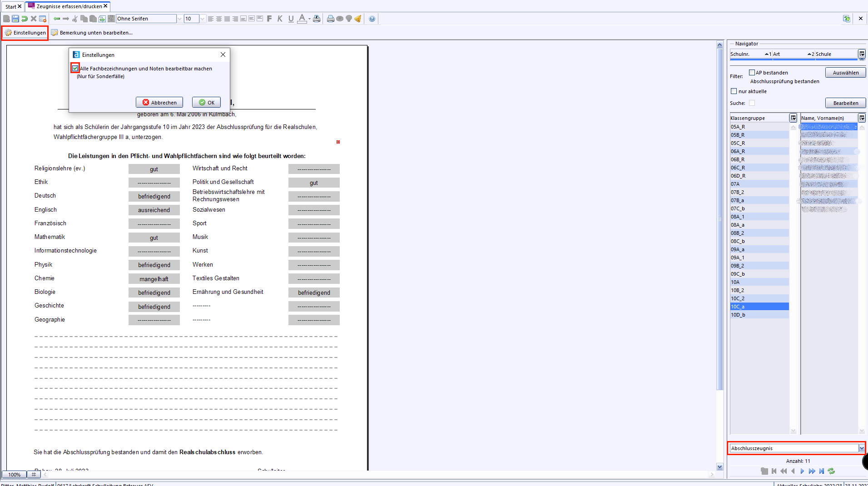This screenshot has height=486, width=868.
Task: Click the yellow bell icon
Action: tap(358, 19)
